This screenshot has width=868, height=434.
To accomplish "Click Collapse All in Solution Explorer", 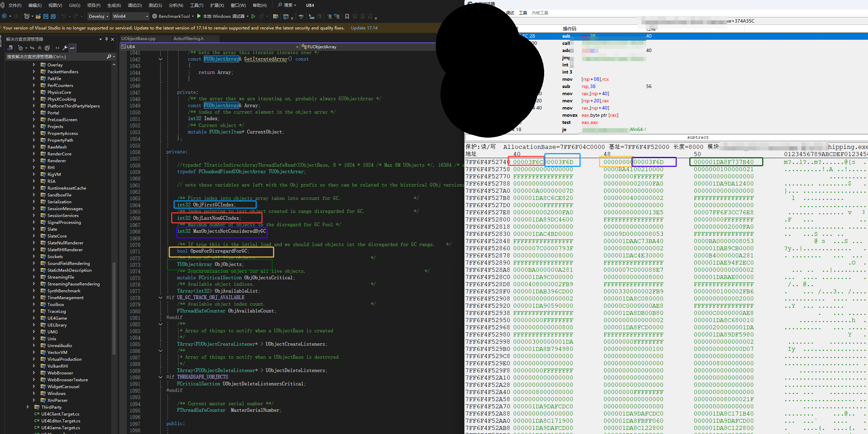I will 40,48.
